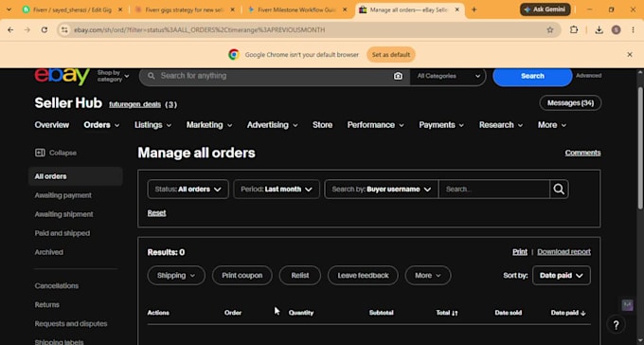The image size is (644, 345).
Task: Close the Fiverr Edit Gig tab
Action: (x=120, y=9)
